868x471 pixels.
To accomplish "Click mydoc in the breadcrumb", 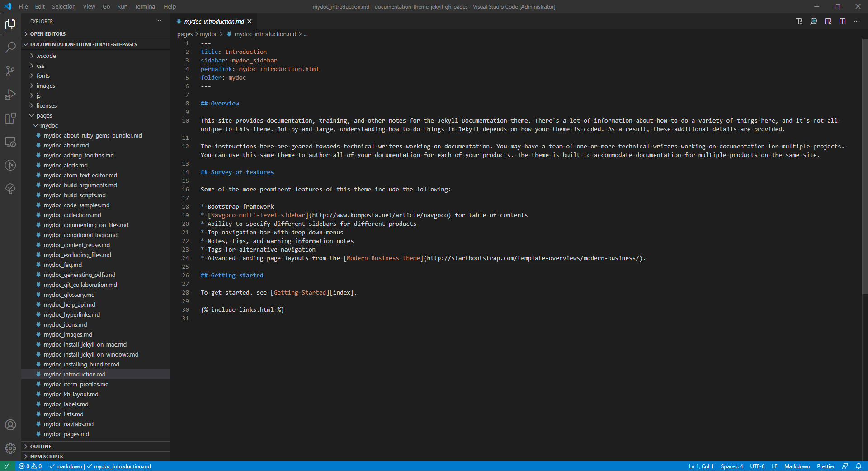I will 209,34.
